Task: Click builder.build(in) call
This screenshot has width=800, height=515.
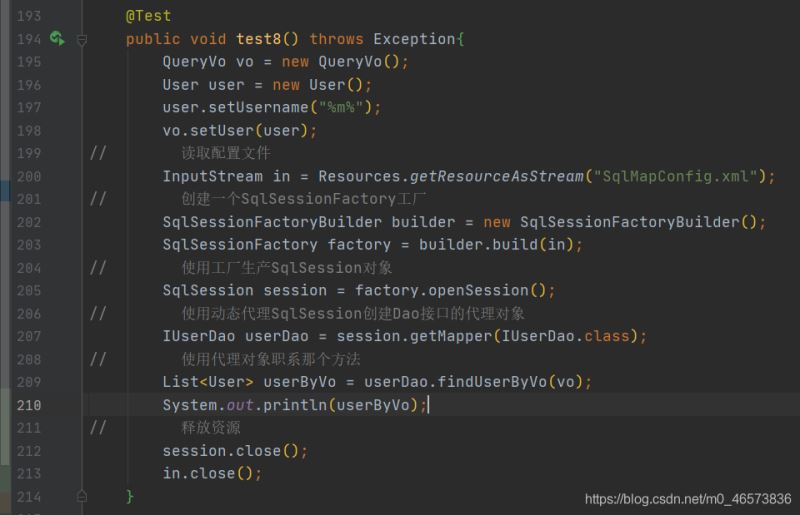Action: (x=496, y=244)
